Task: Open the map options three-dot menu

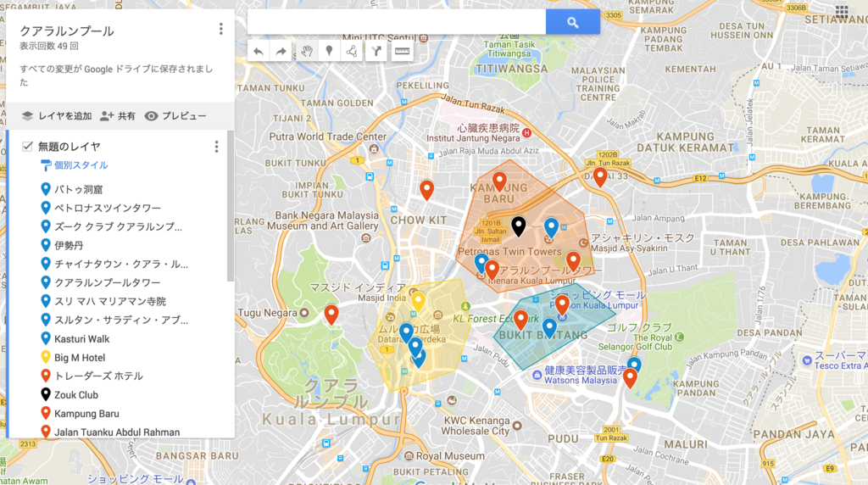Action: tap(221, 29)
